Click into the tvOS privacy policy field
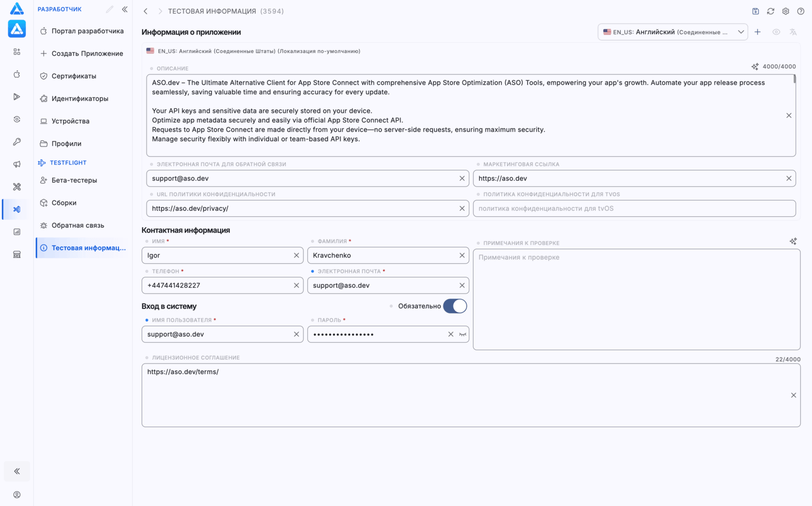Viewport: 812px width, 506px height. click(x=634, y=208)
